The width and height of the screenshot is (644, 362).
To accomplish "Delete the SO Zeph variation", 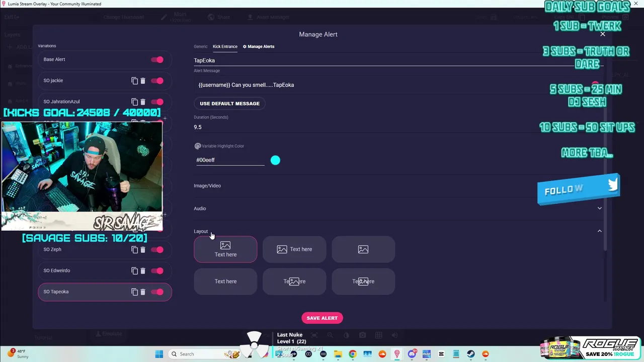I will click(x=143, y=249).
